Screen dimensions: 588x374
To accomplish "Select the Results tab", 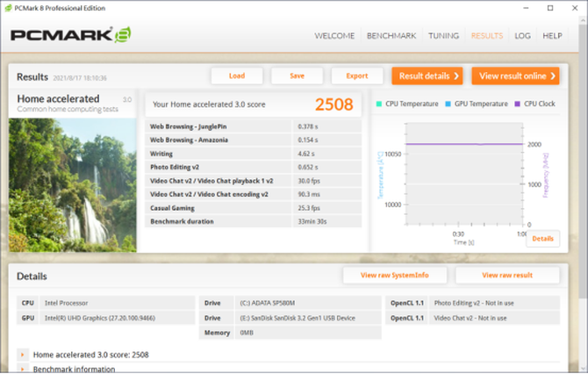I will [x=487, y=36].
